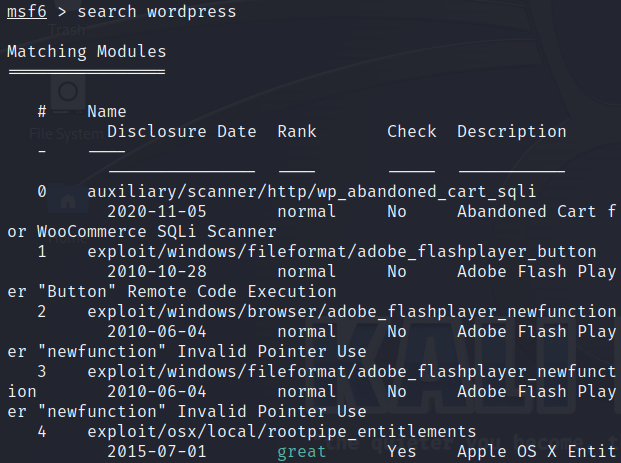621x463 pixels.
Task: Click the line '"Button" Remote Code Execution'
Action: [x=187, y=292]
